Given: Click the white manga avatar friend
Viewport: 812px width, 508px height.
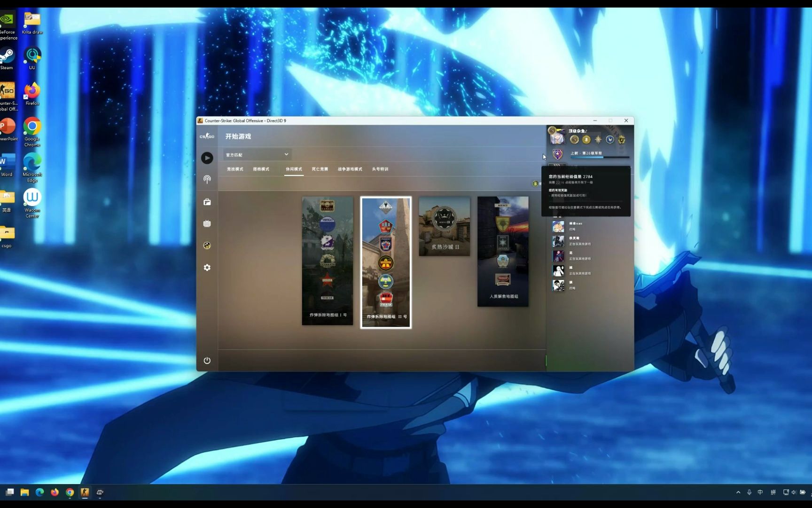Looking at the screenshot, I should point(558,270).
